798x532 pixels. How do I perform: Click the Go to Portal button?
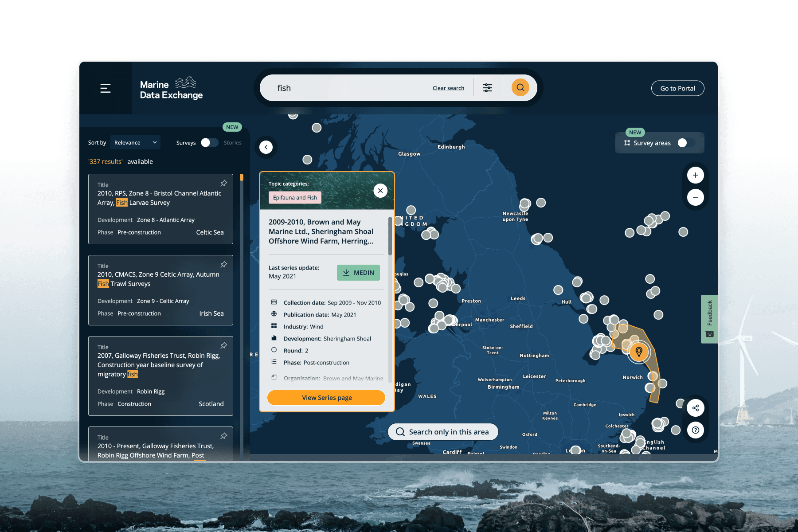(677, 88)
